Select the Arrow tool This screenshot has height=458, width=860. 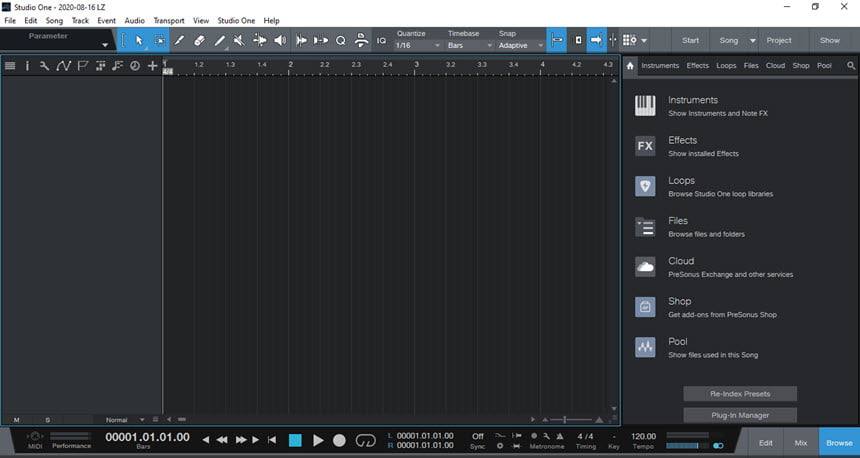(139, 40)
